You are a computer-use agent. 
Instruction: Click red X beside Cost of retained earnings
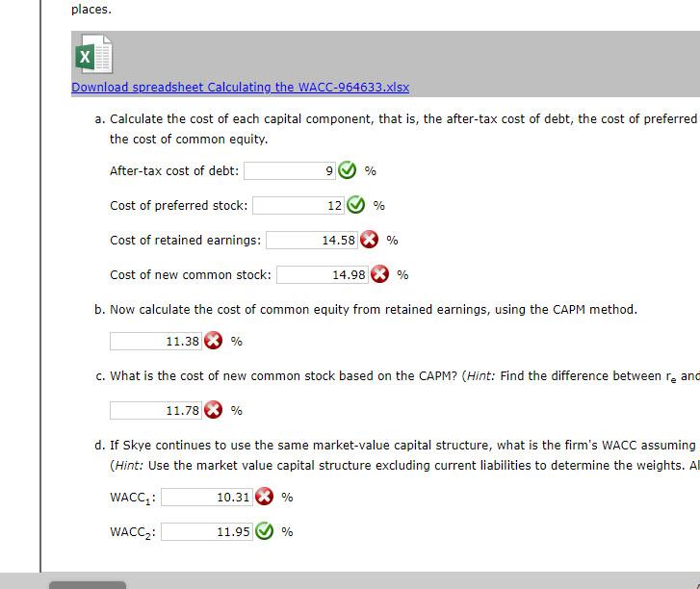(x=369, y=240)
